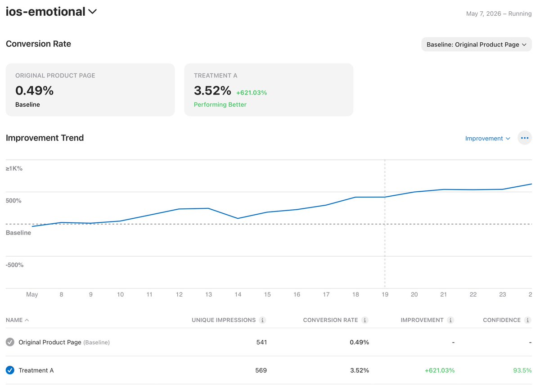Click the 0.49% value in the table

point(359,342)
